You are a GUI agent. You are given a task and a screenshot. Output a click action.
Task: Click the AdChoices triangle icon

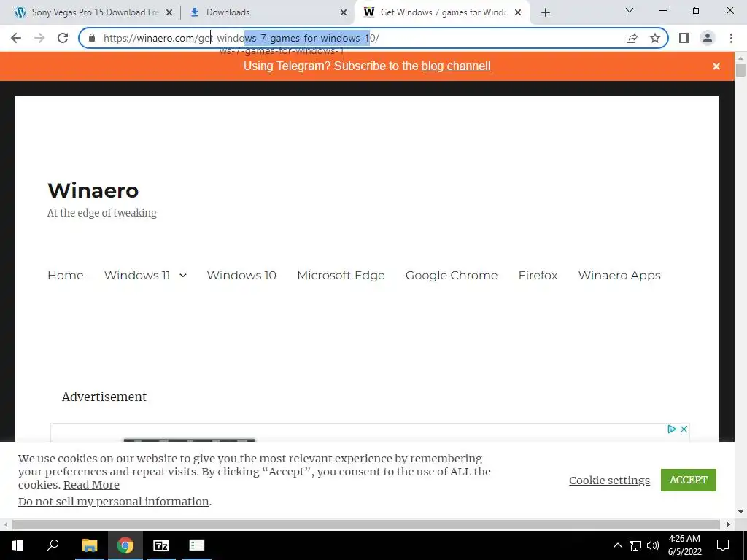click(672, 429)
